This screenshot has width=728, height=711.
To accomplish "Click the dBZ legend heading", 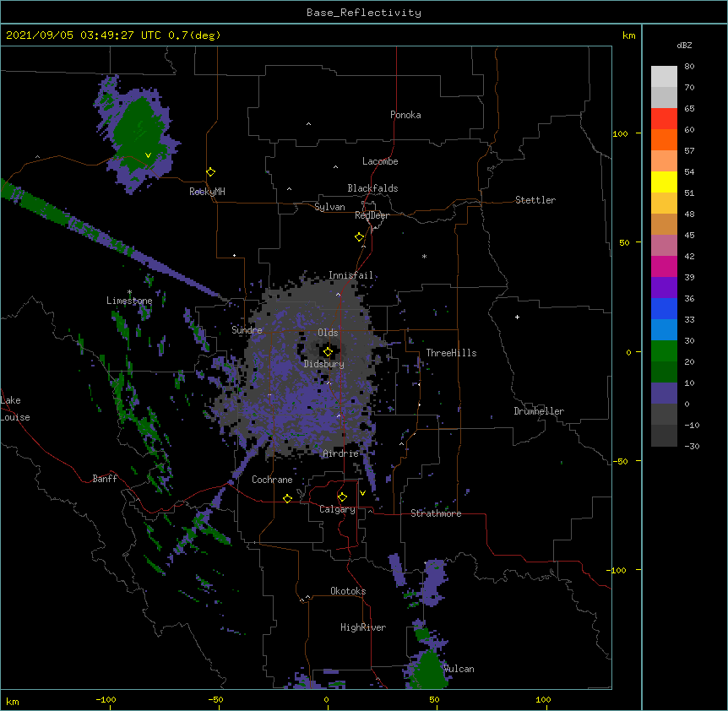I will point(684,45).
